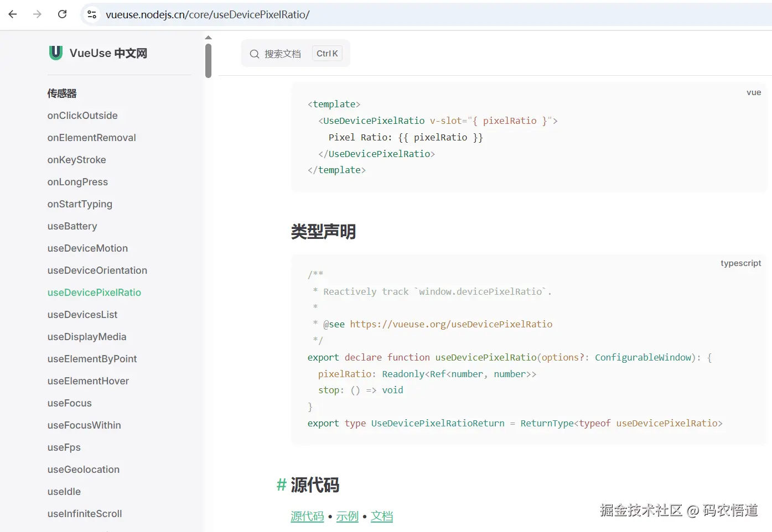The height and width of the screenshot is (532, 772).
Task: Click the sidebar scroll-up arrow
Action: (x=208, y=38)
